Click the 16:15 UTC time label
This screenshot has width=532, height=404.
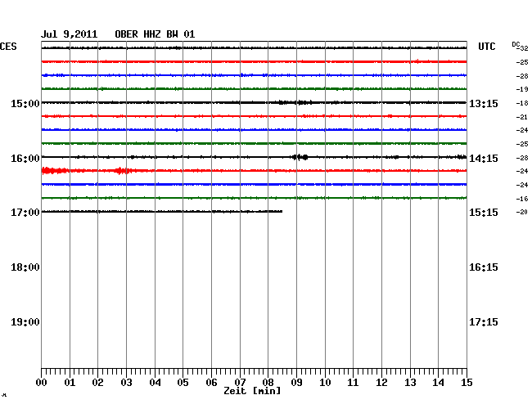[x=484, y=267]
